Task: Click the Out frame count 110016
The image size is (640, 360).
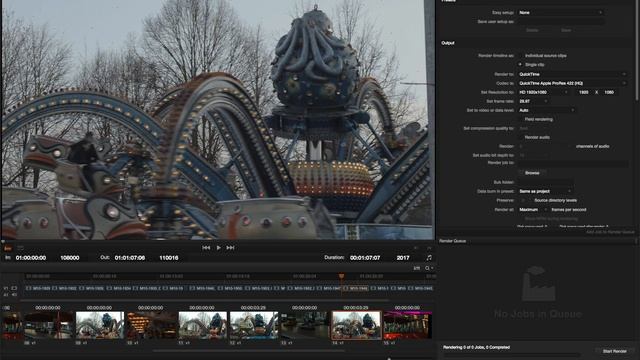Action: [169, 258]
